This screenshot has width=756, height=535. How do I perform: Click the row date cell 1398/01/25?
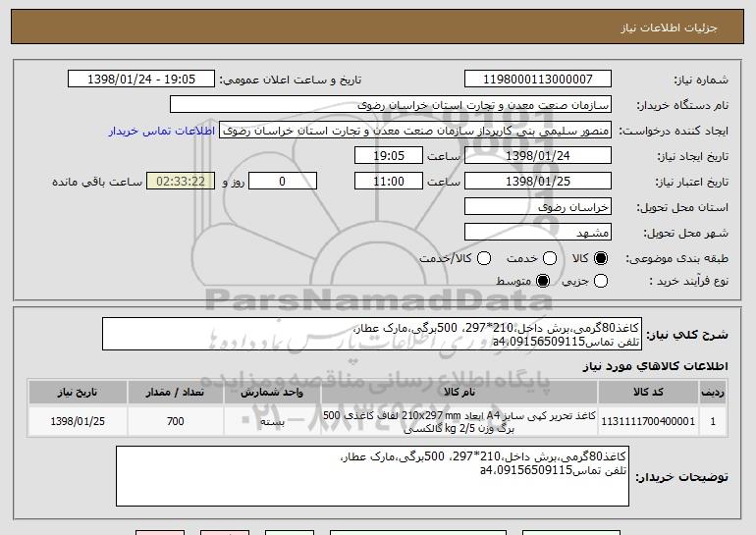pyautogui.click(x=78, y=421)
